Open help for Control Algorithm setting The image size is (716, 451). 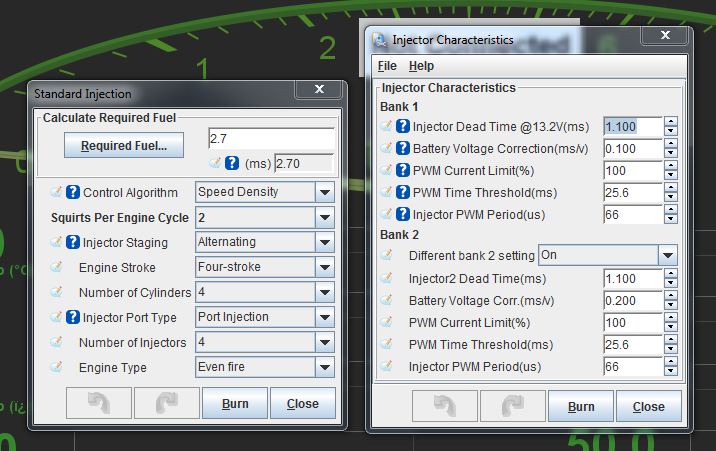click(x=73, y=192)
